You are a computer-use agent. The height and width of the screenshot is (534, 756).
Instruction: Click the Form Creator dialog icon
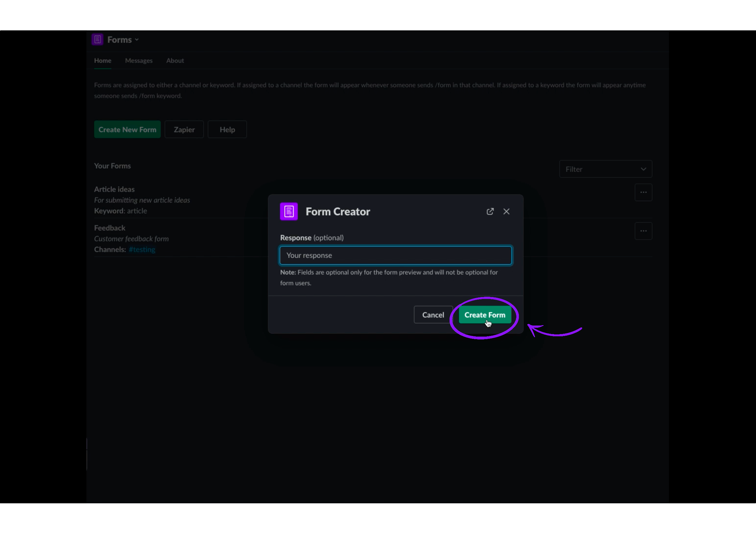point(288,211)
